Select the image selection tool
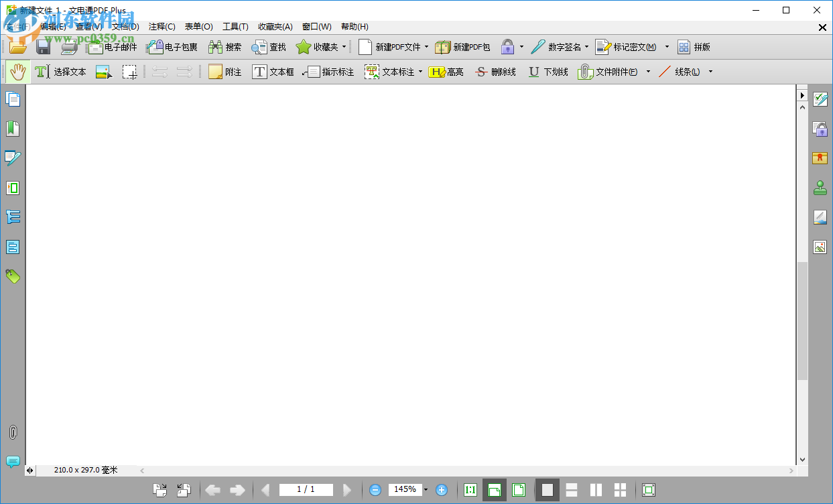Image resolution: width=833 pixels, height=504 pixels. click(103, 72)
